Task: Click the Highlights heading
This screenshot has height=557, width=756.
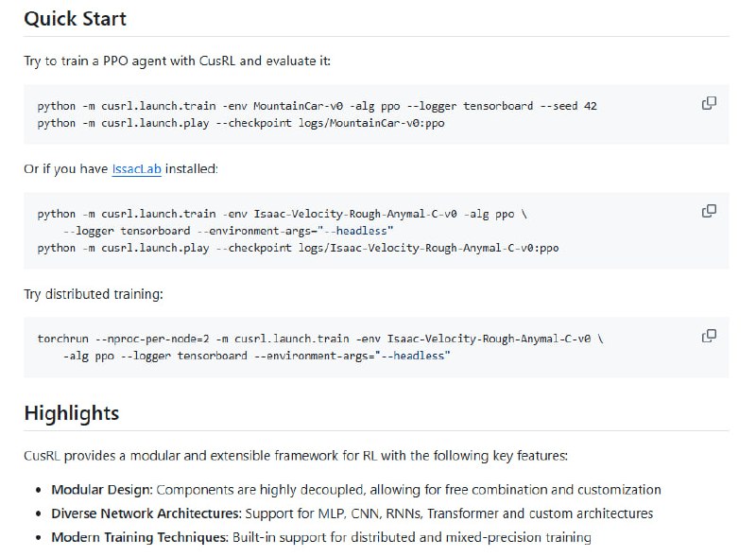Action: pyautogui.click(x=71, y=412)
